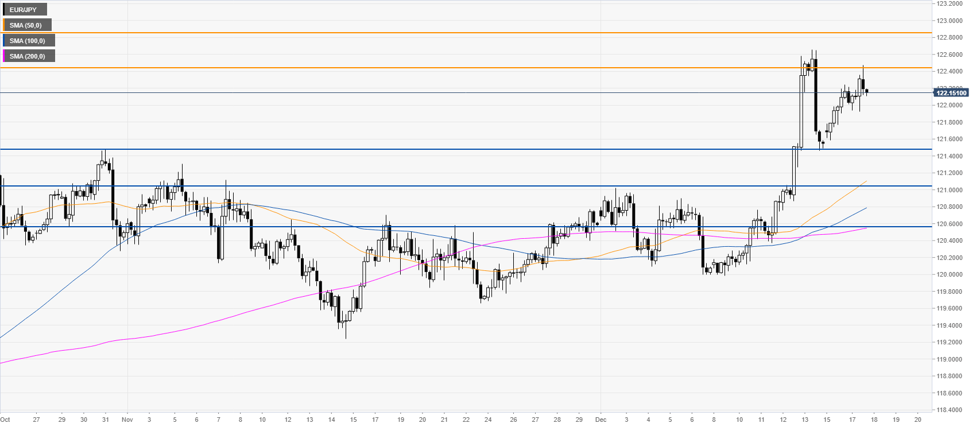Viewport: 980px width, 427px height.
Task: Click the Oct label on time axis
Action: (5, 420)
